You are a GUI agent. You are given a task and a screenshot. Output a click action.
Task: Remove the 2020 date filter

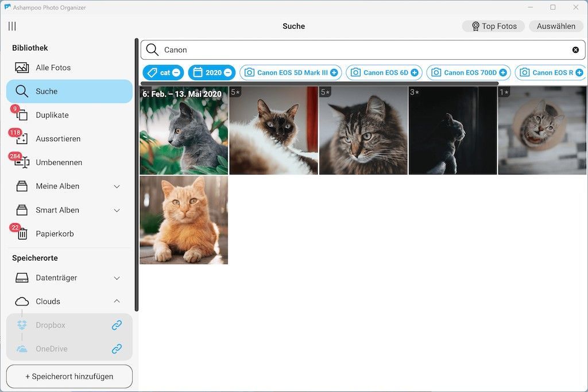click(x=228, y=73)
